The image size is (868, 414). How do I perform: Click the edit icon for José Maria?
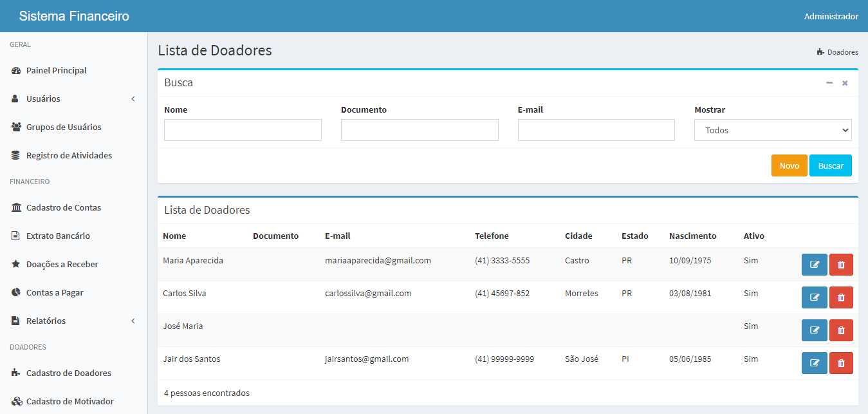[814, 330]
